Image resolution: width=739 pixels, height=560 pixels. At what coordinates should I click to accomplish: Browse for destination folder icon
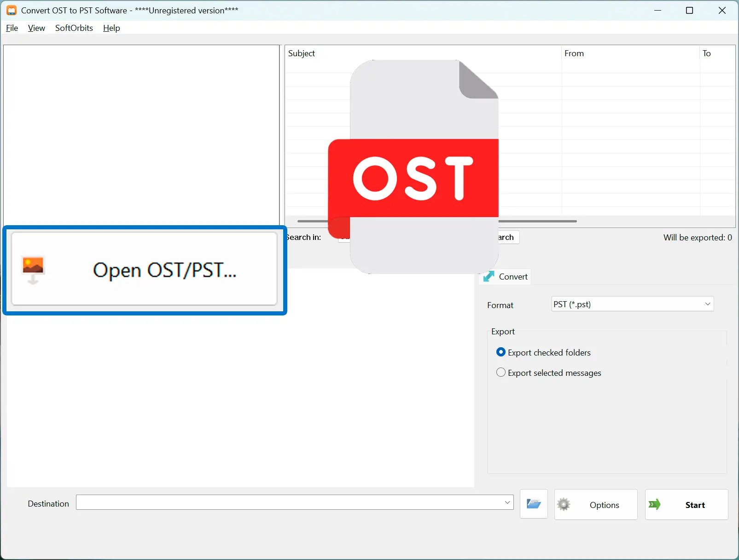point(534,504)
